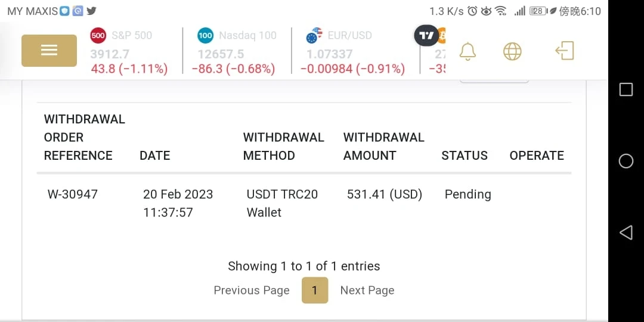This screenshot has width=644, height=322.
Task: Open Android recent apps square
Action: (x=626, y=89)
